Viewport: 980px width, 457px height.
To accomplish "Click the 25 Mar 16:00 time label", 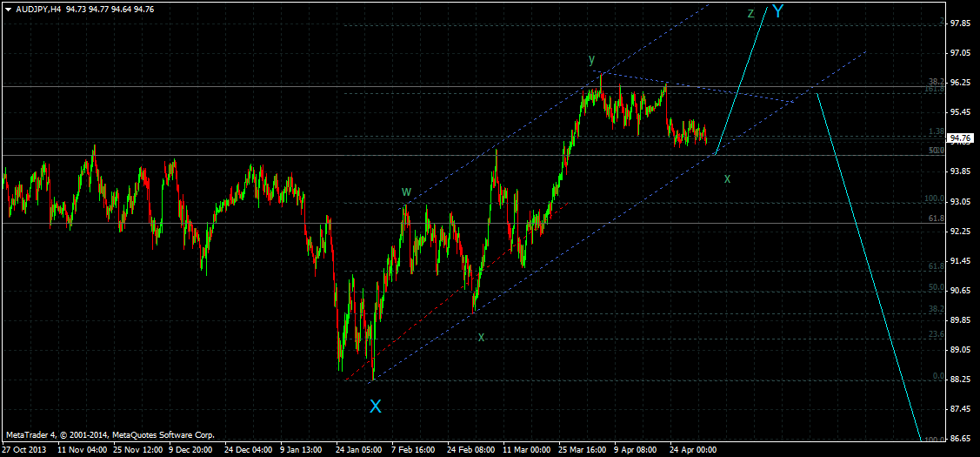I will [582, 449].
